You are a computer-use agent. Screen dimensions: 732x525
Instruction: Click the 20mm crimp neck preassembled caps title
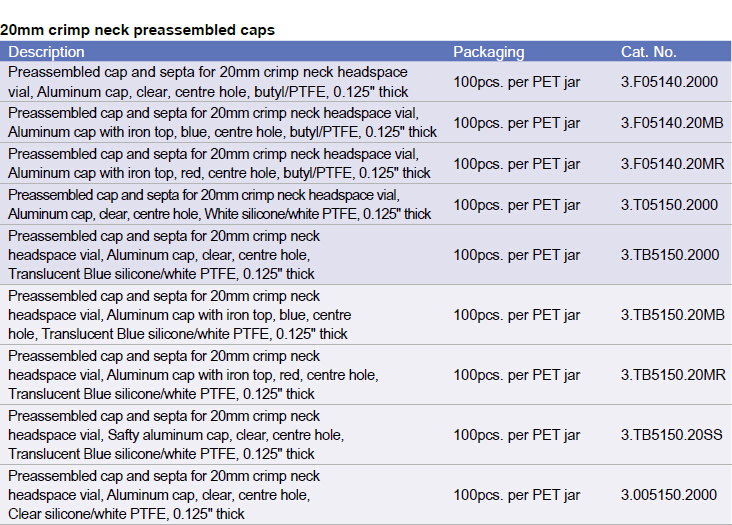137,30
